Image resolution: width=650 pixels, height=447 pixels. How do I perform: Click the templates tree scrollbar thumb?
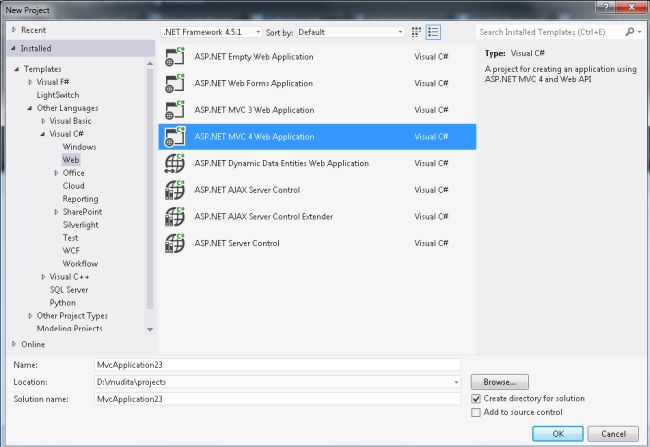click(x=150, y=189)
